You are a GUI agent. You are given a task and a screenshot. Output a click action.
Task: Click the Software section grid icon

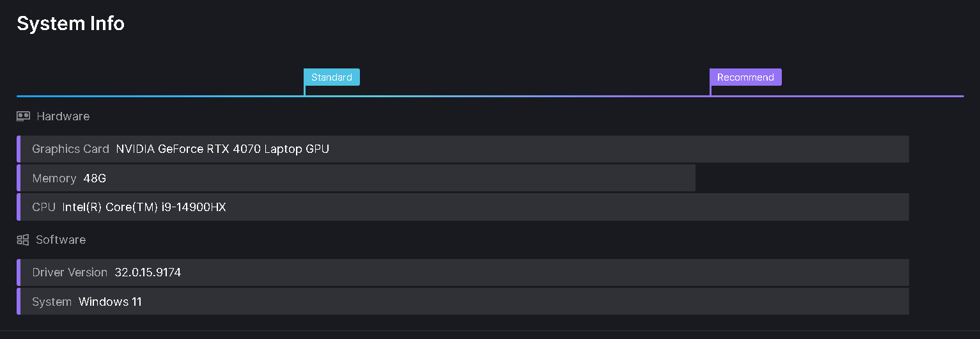pos(23,240)
